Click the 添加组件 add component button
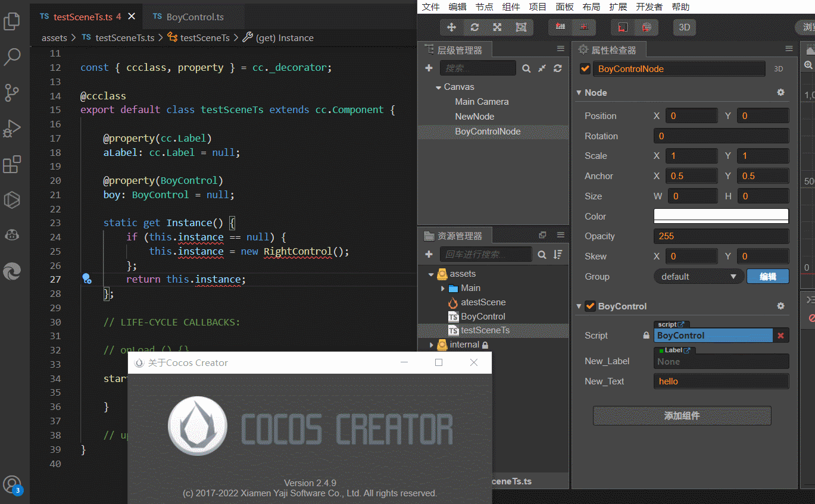Image resolution: width=815 pixels, height=504 pixels. (682, 416)
